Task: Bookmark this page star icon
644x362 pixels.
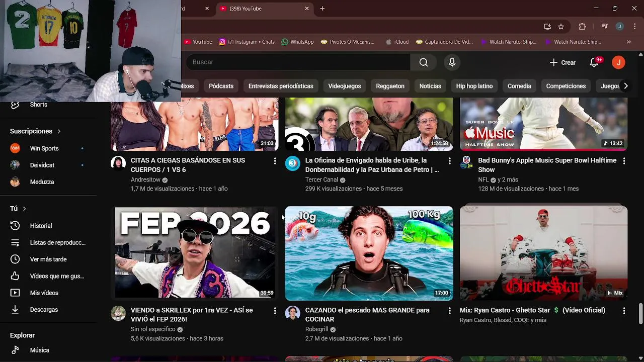Action: [x=561, y=27]
